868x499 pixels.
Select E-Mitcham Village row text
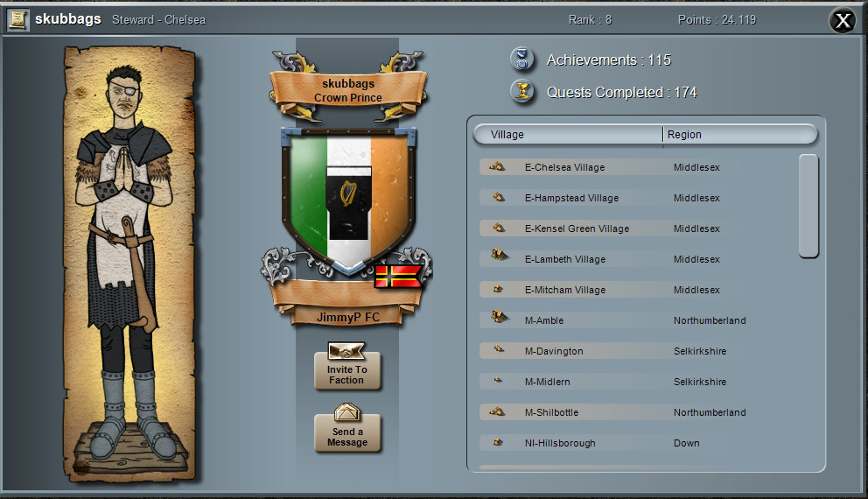pos(564,290)
